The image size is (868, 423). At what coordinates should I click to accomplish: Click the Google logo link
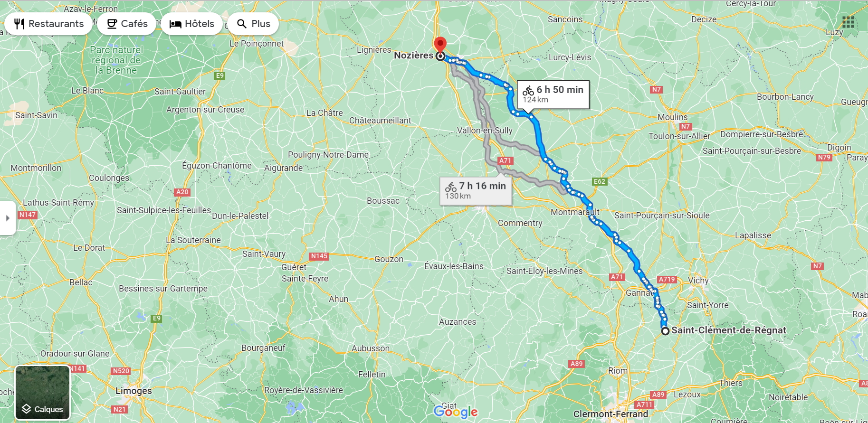[455, 412]
